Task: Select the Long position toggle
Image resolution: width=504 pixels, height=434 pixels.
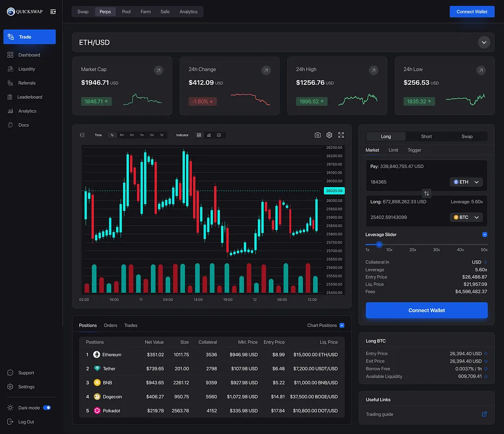Action: pos(386,136)
